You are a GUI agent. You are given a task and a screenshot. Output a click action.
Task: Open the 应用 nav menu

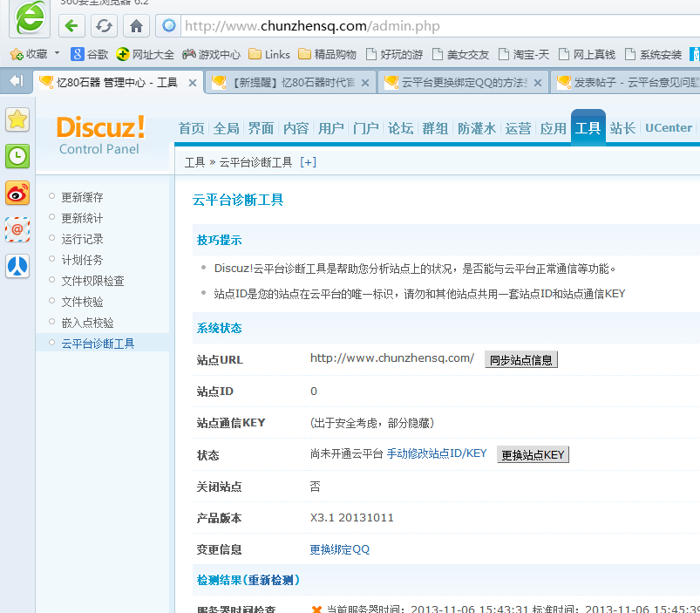tap(554, 128)
